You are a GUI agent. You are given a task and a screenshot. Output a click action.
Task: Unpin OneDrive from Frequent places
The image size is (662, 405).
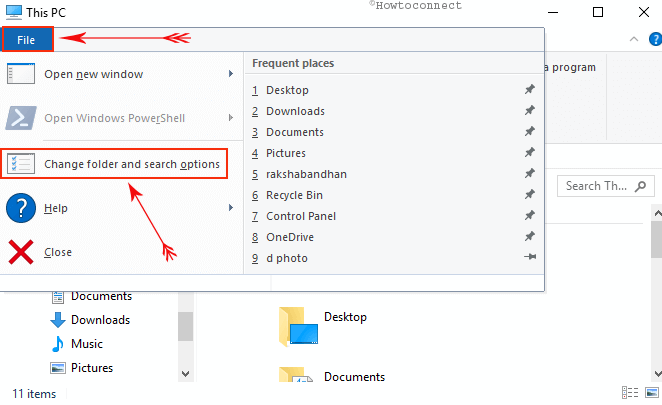point(530,236)
